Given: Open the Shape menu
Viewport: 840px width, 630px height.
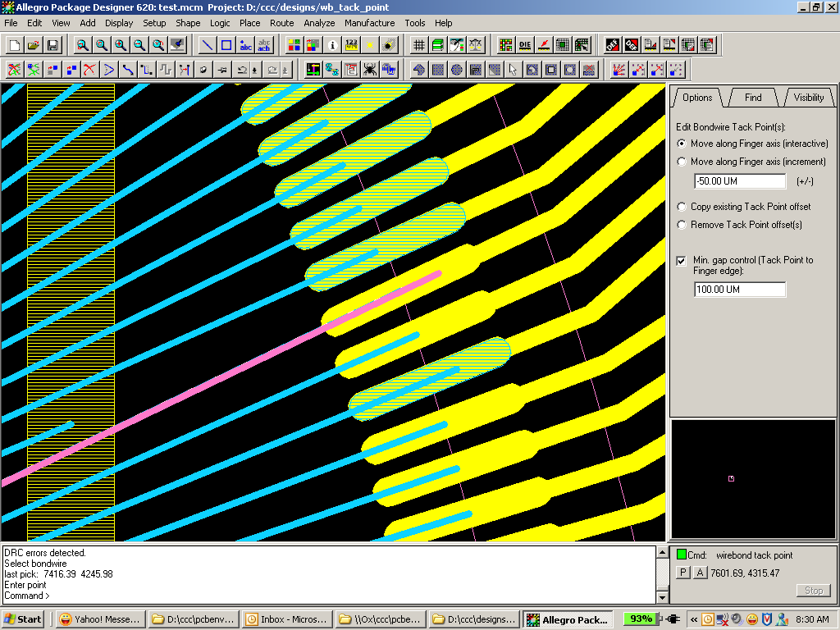Looking at the screenshot, I should (188, 23).
